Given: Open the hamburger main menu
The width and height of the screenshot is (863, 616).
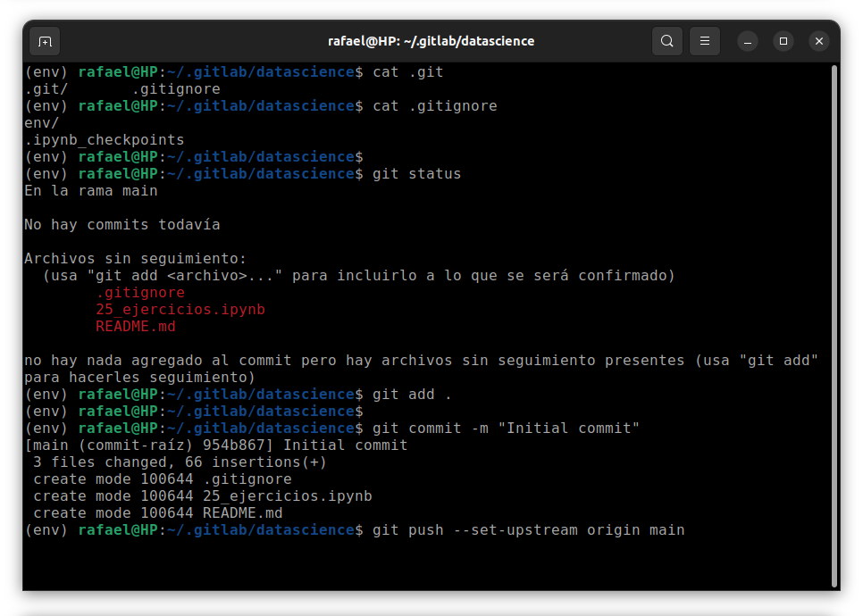Looking at the screenshot, I should coord(705,41).
